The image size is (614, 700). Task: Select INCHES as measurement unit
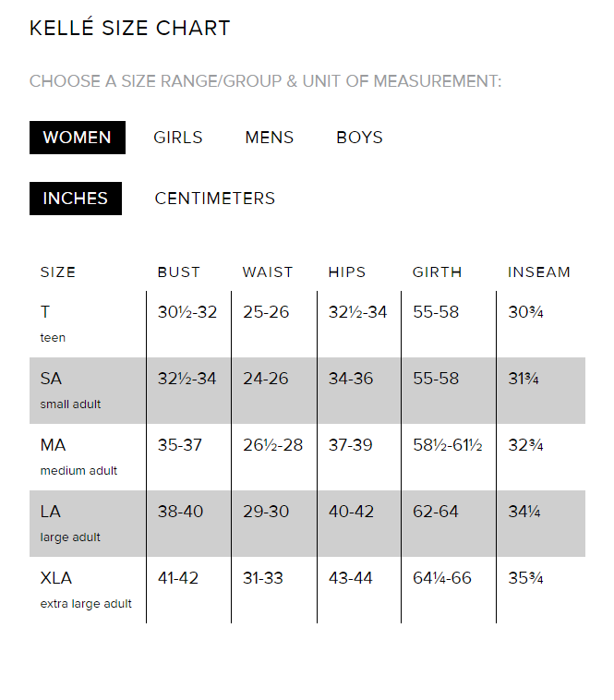point(76,199)
